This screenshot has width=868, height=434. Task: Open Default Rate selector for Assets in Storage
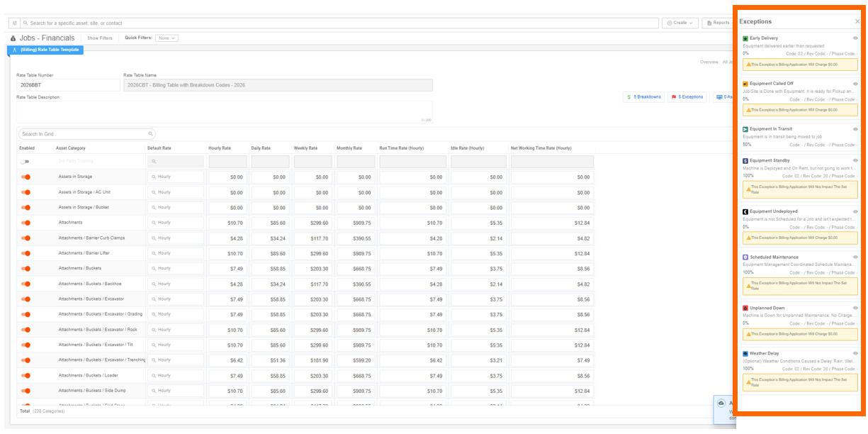pyautogui.click(x=175, y=177)
